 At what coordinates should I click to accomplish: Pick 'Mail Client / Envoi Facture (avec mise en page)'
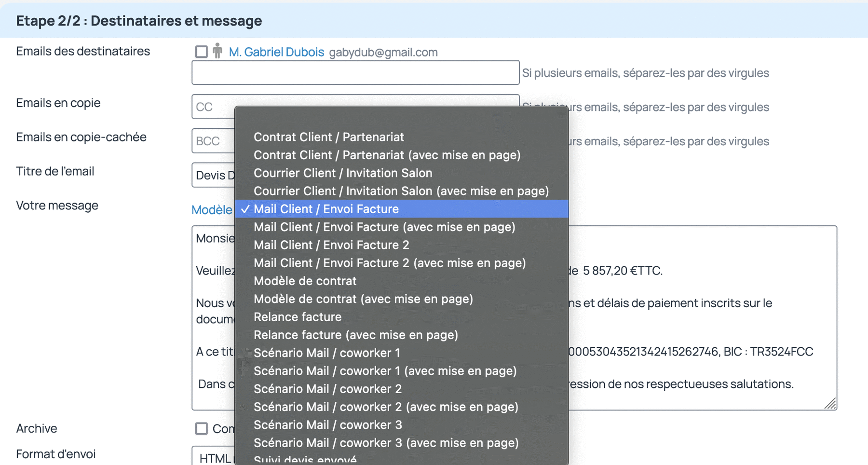coord(401,227)
